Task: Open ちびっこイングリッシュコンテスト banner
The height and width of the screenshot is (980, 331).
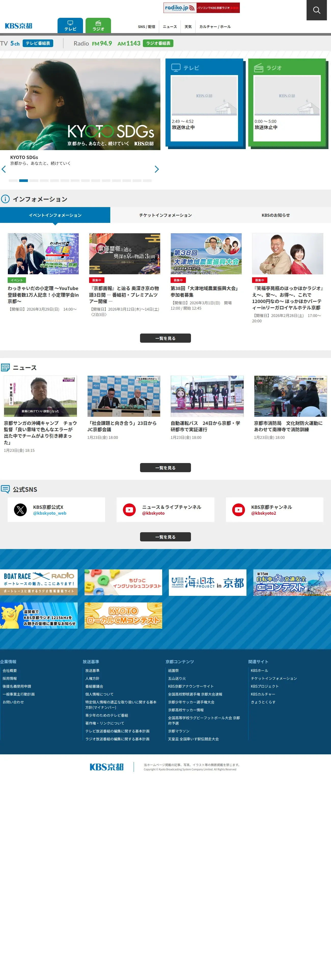Action: [123, 582]
